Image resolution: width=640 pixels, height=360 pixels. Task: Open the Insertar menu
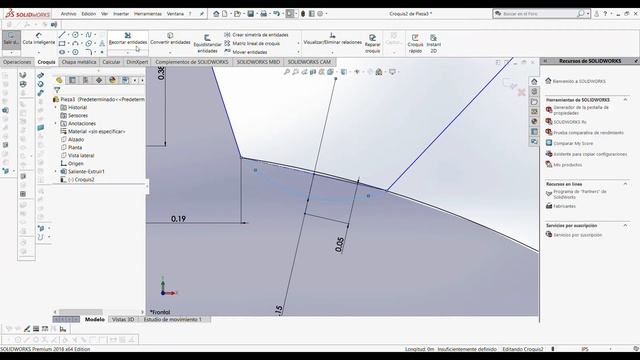pyautogui.click(x=121, y=13)
